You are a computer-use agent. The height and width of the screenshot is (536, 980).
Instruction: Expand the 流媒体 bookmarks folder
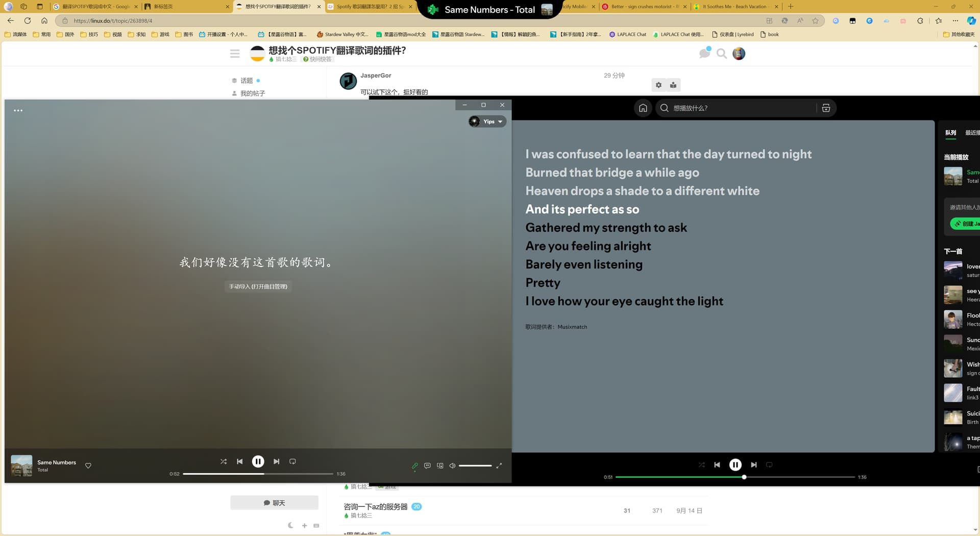coord(16,34)
